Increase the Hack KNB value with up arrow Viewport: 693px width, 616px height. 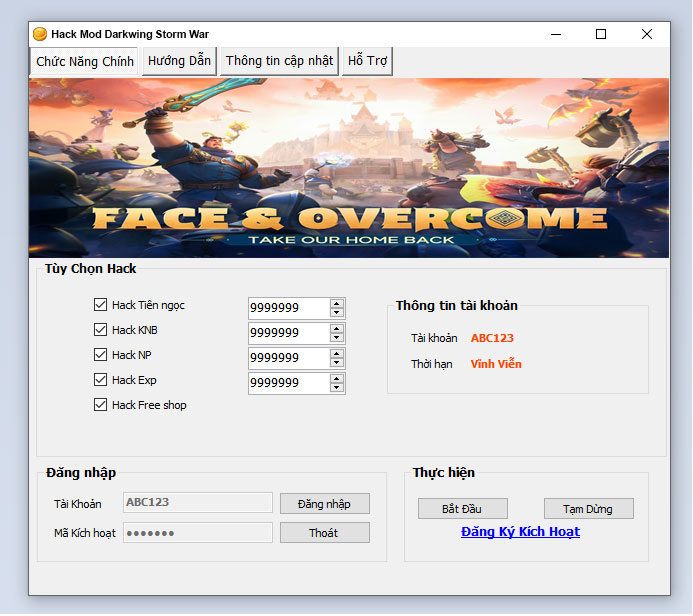(x=337, y=329)
